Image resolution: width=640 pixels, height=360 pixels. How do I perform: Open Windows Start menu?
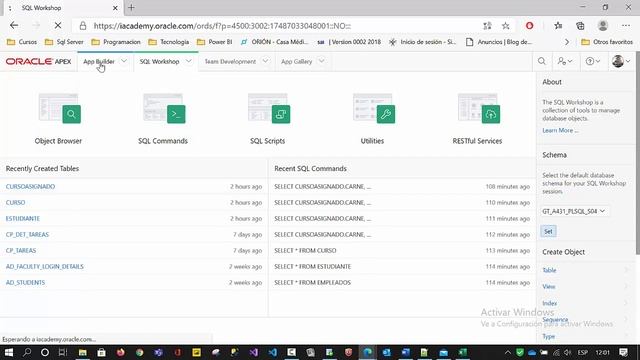click(9, 352)
